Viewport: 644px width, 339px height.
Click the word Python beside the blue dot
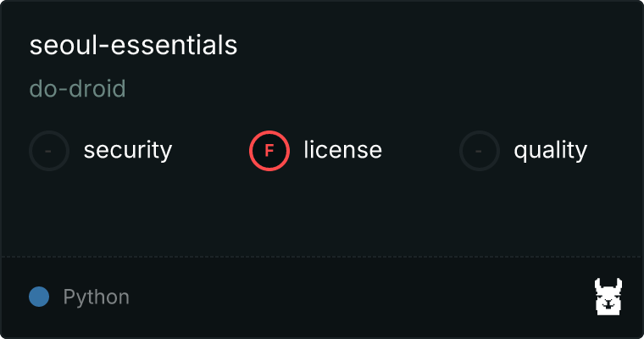(x=96, y=297)
